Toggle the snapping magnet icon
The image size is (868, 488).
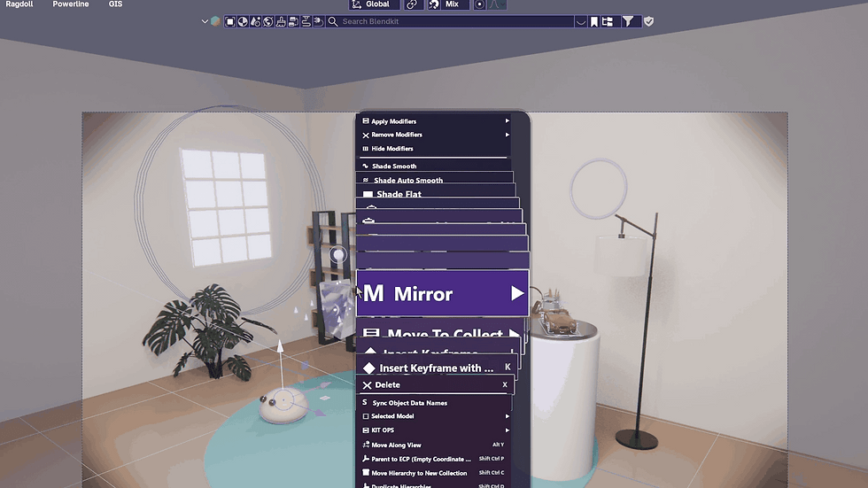[x=433, y=4]
